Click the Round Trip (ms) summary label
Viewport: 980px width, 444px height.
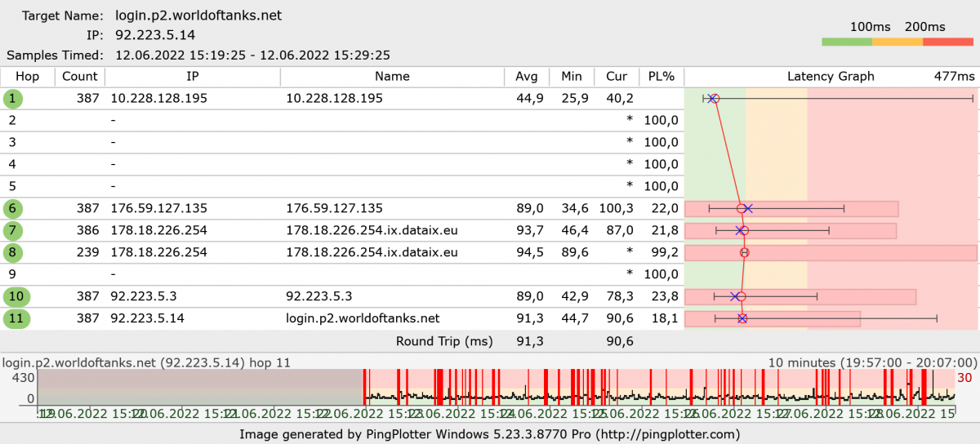pos(444,341)
